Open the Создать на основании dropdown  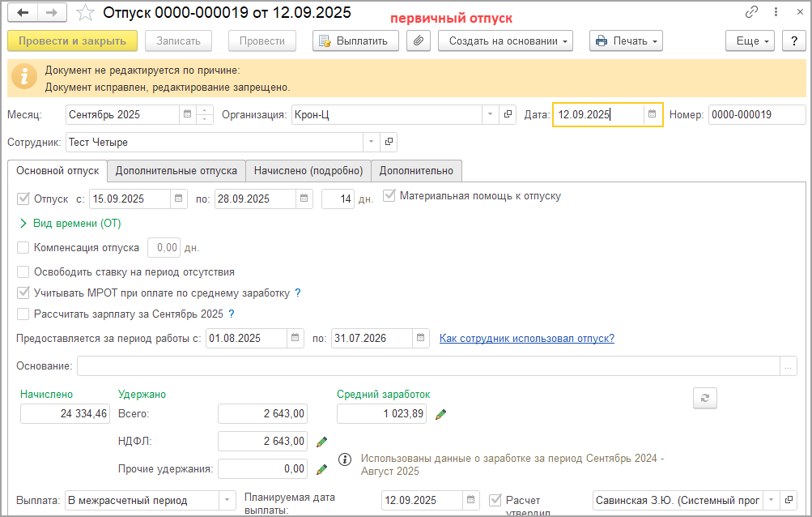tap(505, 41)
